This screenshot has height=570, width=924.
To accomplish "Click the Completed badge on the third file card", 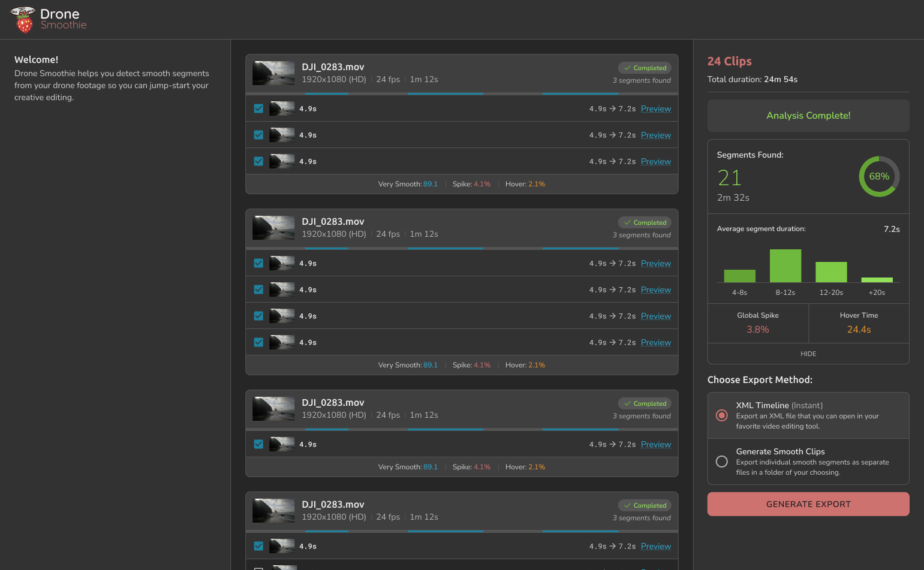I will tap(645, 403).
